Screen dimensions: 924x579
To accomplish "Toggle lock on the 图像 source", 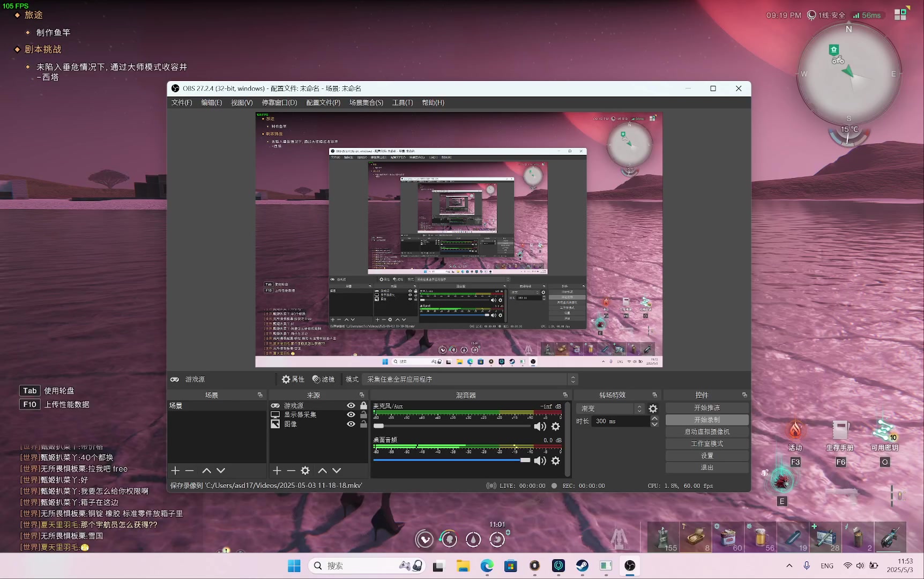I will pyautogui.click(x=364, y=424).
